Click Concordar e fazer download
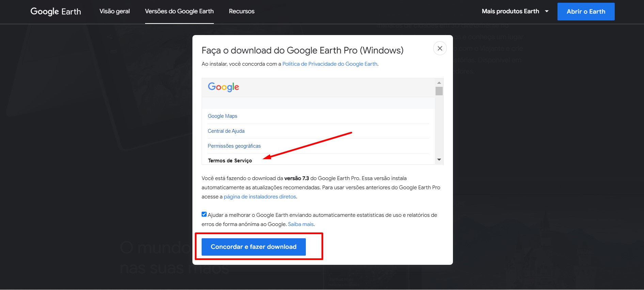Image resolution: width=644 pixels, height=290 pixels. [x=253, y=246]
